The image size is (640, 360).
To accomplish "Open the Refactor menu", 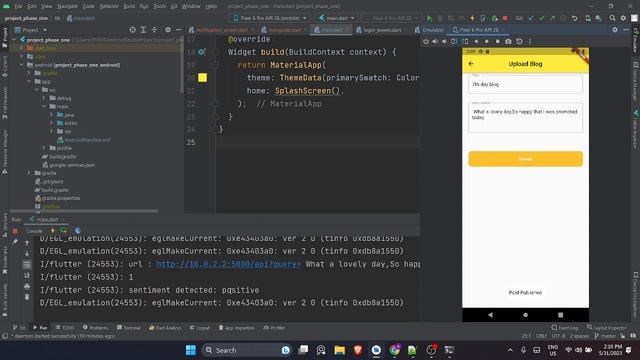I will (x=109, y=6).
